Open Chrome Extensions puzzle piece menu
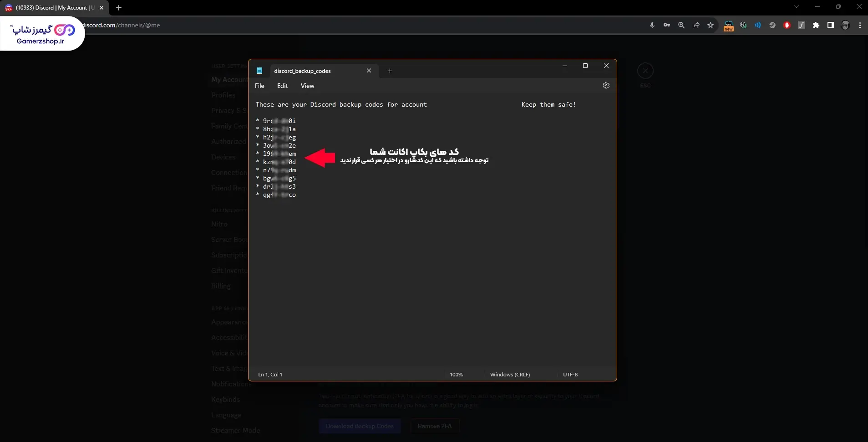This screenshot has height=442, width=868. pyautogui.click(x=816, y=25)
